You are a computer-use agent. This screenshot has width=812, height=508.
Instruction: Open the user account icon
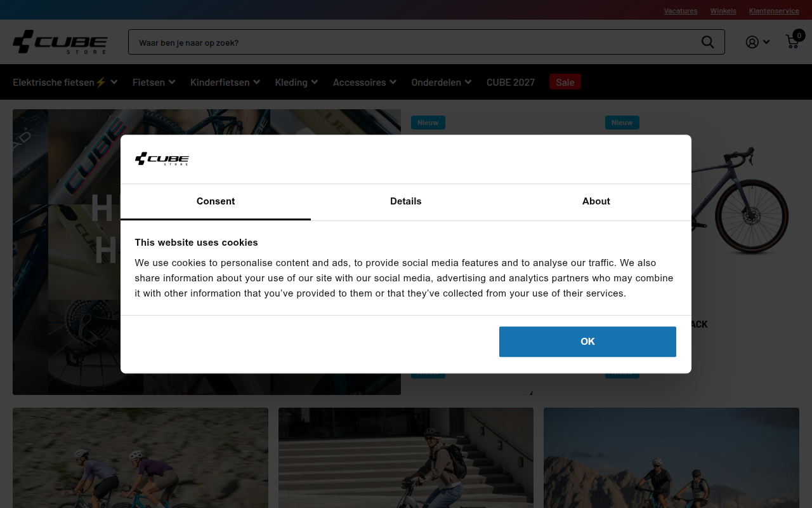(752, 42)
